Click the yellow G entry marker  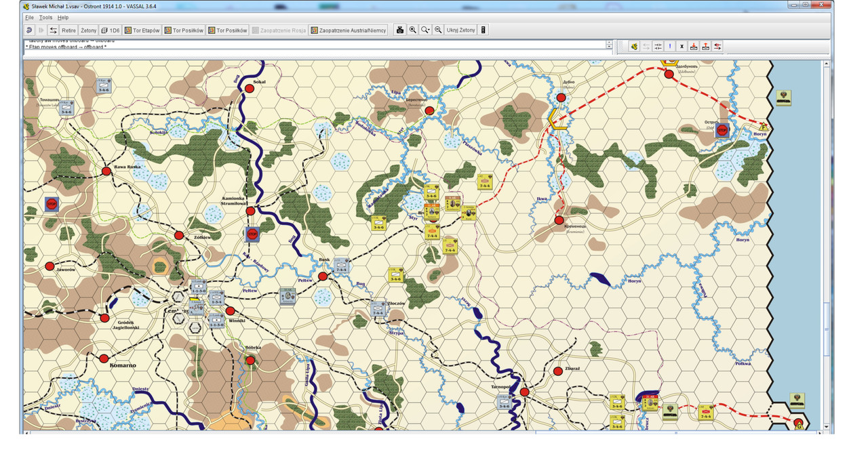798,424
